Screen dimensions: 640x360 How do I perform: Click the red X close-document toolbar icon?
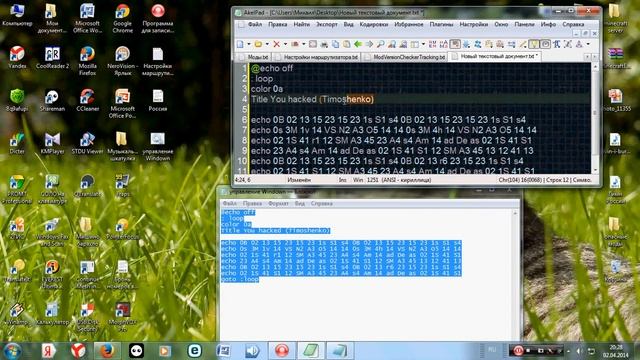tap(276, 44)
